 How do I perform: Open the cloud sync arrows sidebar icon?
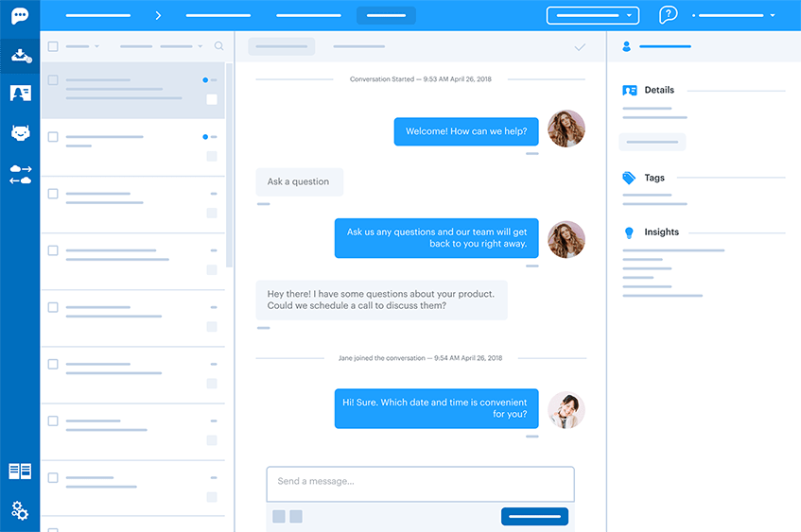21,174
